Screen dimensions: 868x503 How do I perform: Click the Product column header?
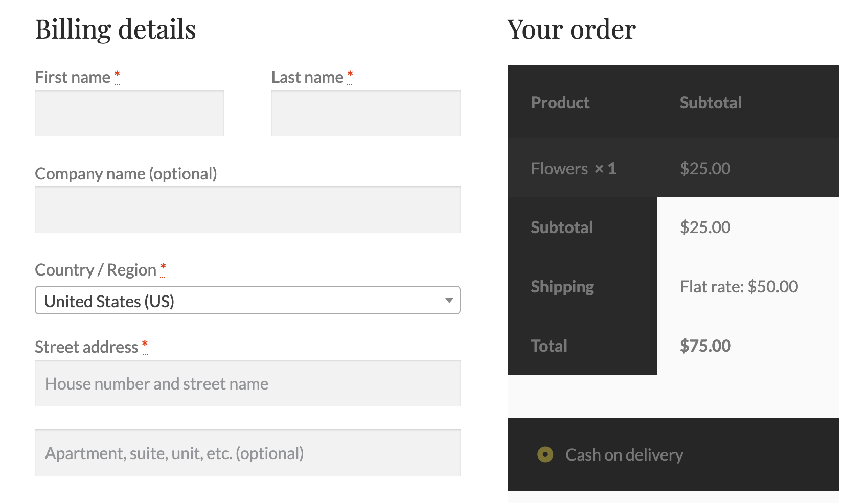tap(560, 103)
